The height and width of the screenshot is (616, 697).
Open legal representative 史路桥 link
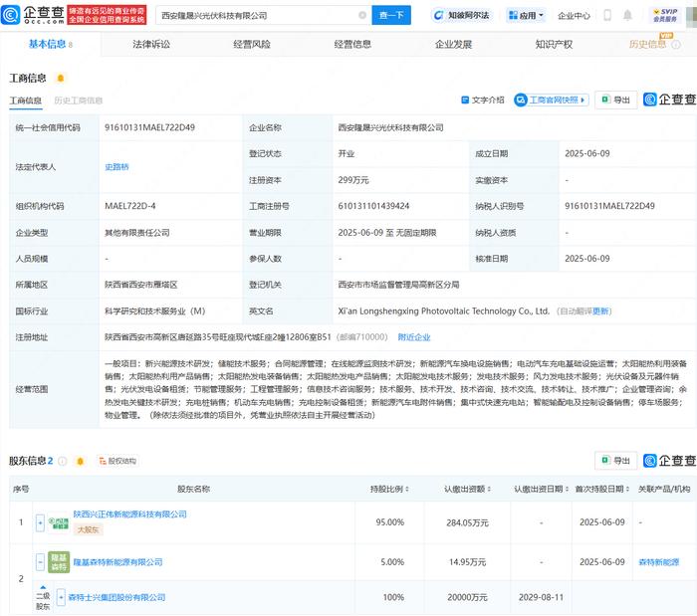click(x=116, y=167)
